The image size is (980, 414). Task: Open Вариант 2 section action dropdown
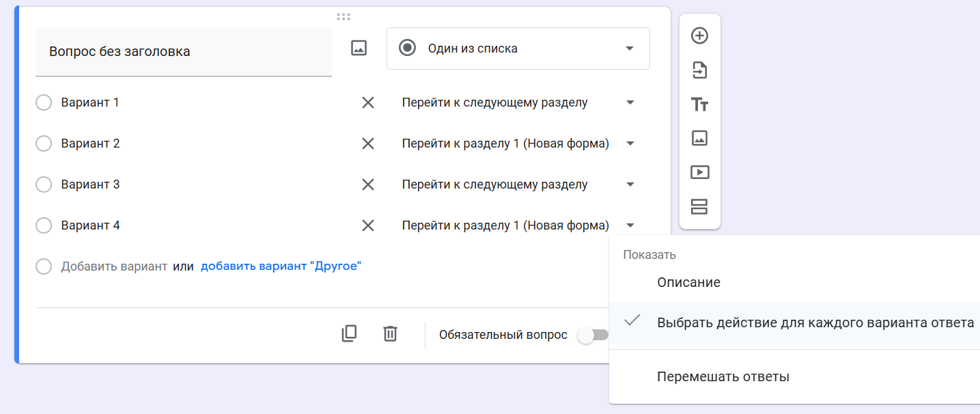518,143
